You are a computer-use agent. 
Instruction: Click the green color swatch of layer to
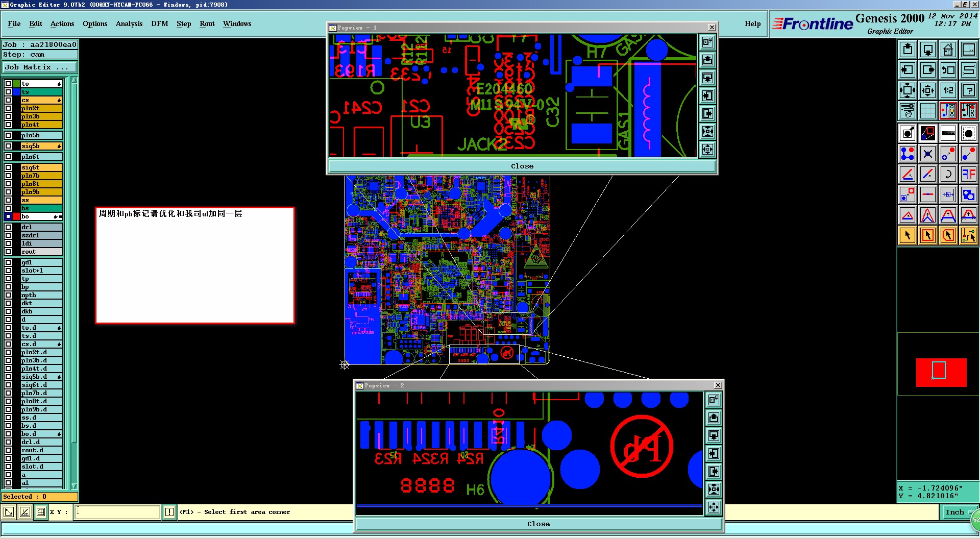click(x=16, y=84)
